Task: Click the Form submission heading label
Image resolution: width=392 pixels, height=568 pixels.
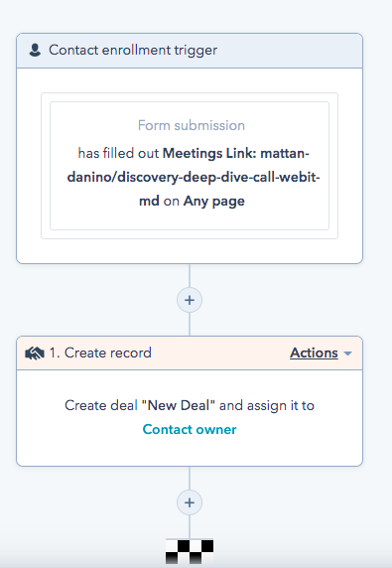Action: coord(192,125)
